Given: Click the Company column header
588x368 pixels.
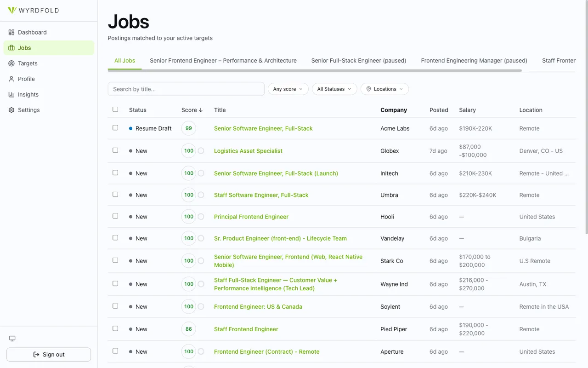Looking at the screenshot, I should [x=394, y=110].
